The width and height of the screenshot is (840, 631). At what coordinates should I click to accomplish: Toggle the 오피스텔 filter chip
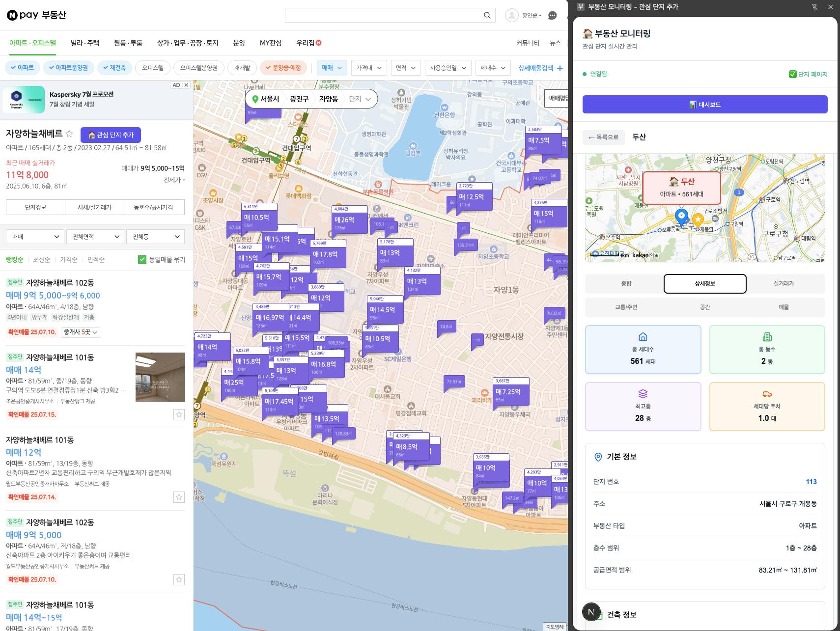(x=153, y=68)
